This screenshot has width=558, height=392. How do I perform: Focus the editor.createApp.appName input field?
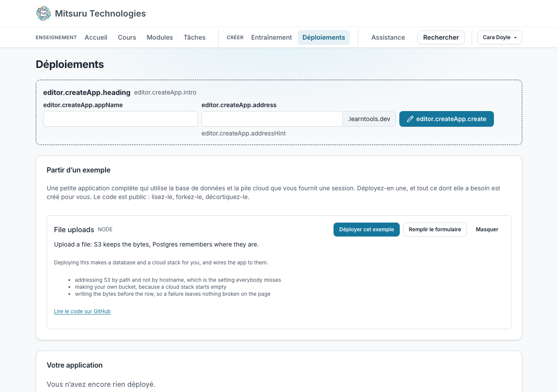coord(120,119)
